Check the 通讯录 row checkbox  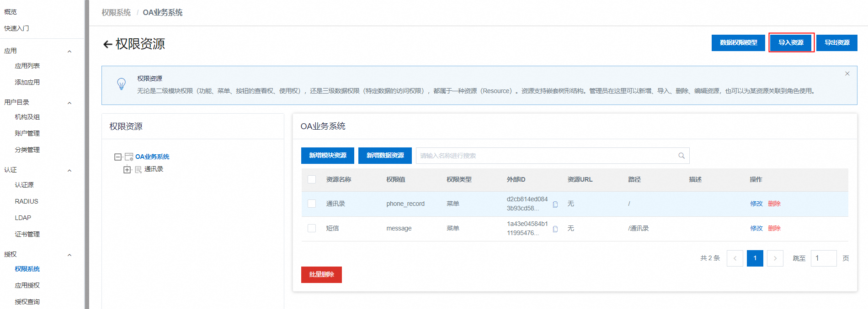click(312, 204)
